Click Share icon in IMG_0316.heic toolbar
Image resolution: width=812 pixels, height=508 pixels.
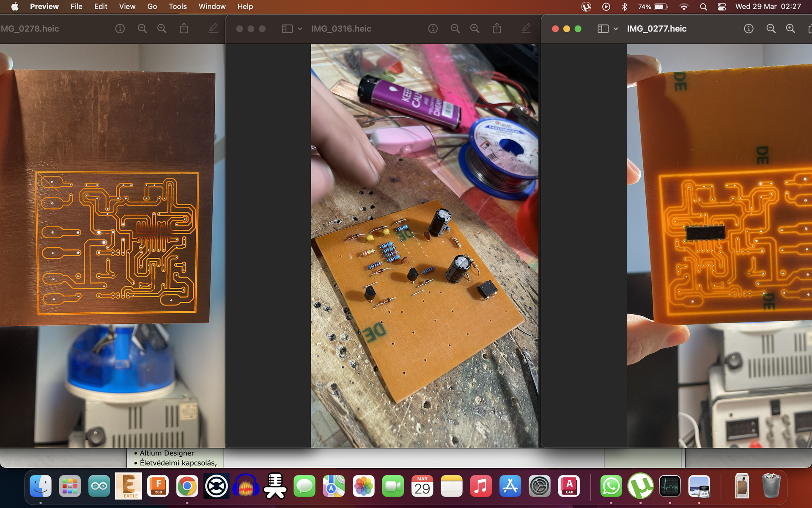point(497,29)
